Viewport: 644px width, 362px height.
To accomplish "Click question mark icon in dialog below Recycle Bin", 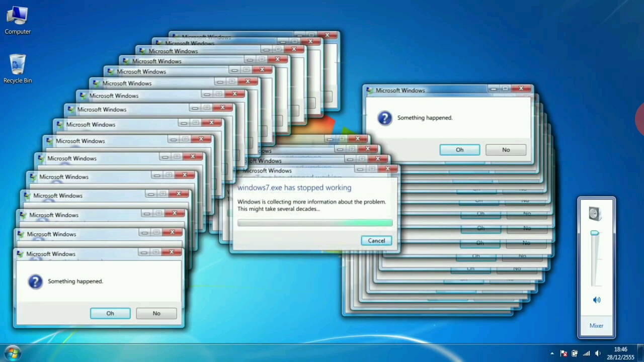I will coord(35,282).
